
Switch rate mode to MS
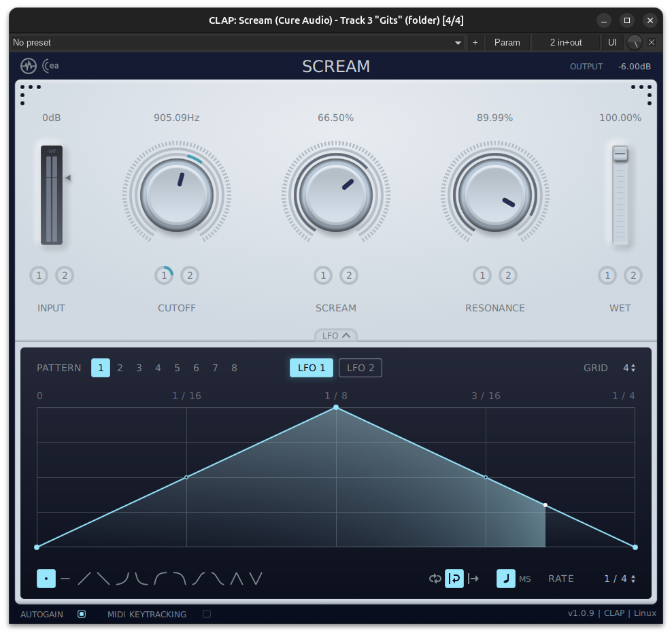click(x=525, y=579)
